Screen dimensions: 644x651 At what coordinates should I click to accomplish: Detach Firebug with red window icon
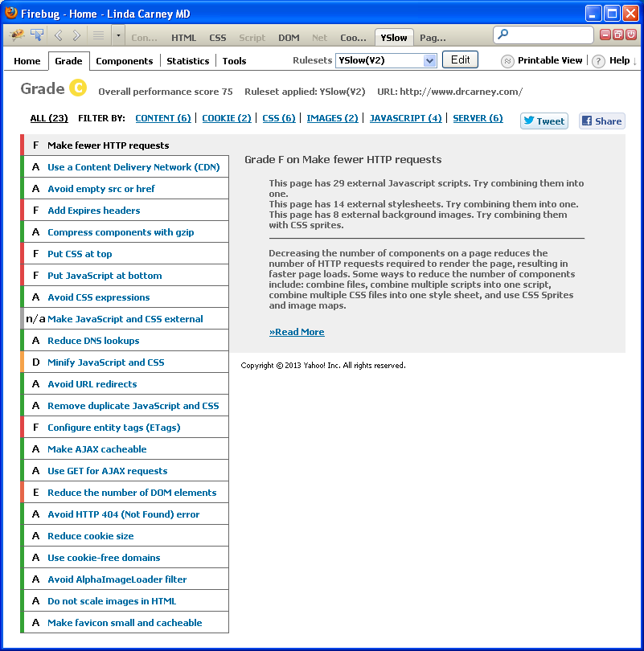pyautogui.click(x=618, y=35)
